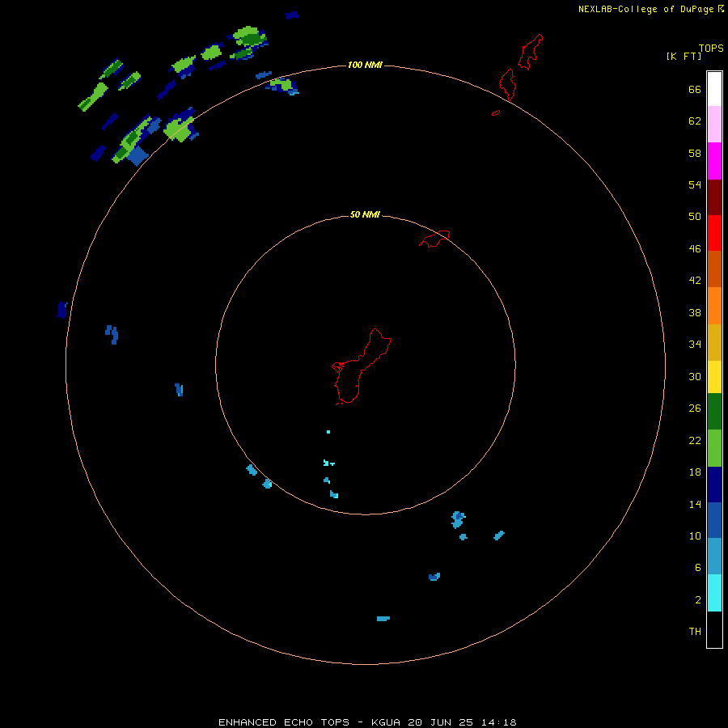This screenshot has height=728, width=728.
Task: Click the 46 legend label
Action: 695,249
